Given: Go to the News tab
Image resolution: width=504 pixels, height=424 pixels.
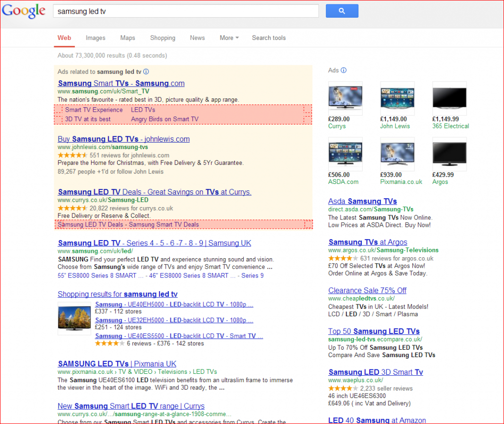Looking at the screenshot, I should coord(197,38).
